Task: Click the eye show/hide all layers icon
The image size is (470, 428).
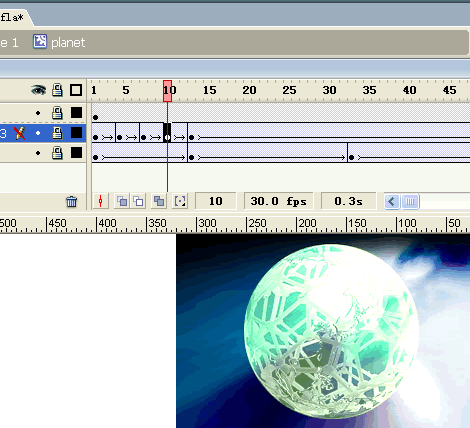Action: click(x=39, y=90)
